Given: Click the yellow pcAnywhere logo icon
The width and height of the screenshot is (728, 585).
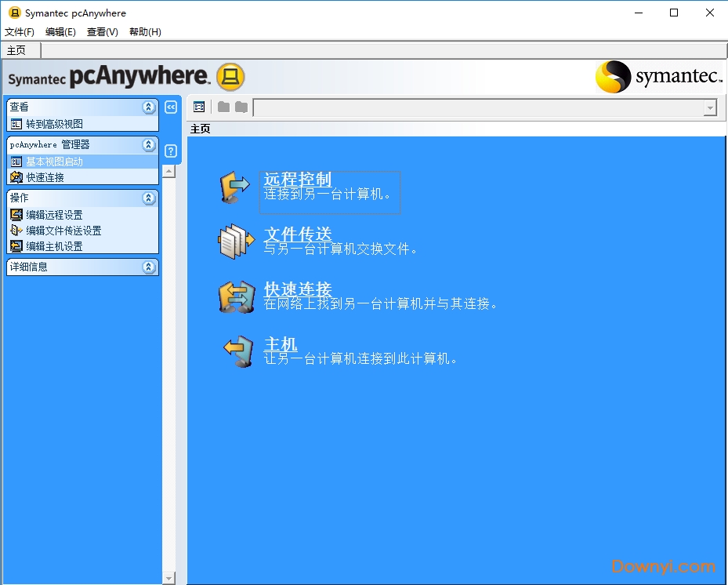Looking at the screenshot, I should [230, 77].
